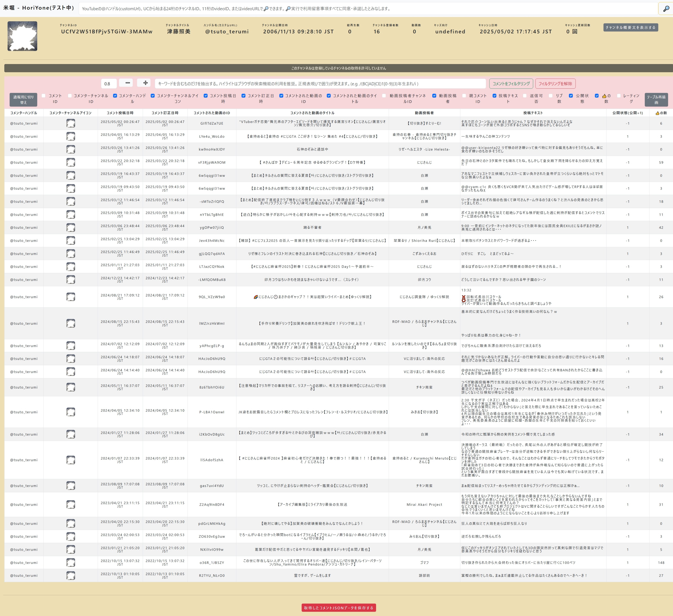Click the 公開状態(公開=1) column header
The height and width of the screenshot is (616, 673).
point(628,113)
